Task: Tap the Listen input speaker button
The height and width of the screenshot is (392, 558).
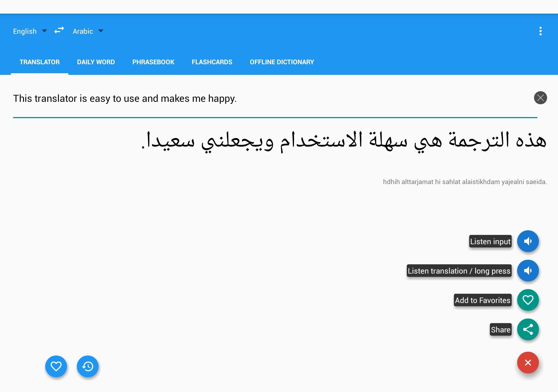Action: (x=528, y=241)
